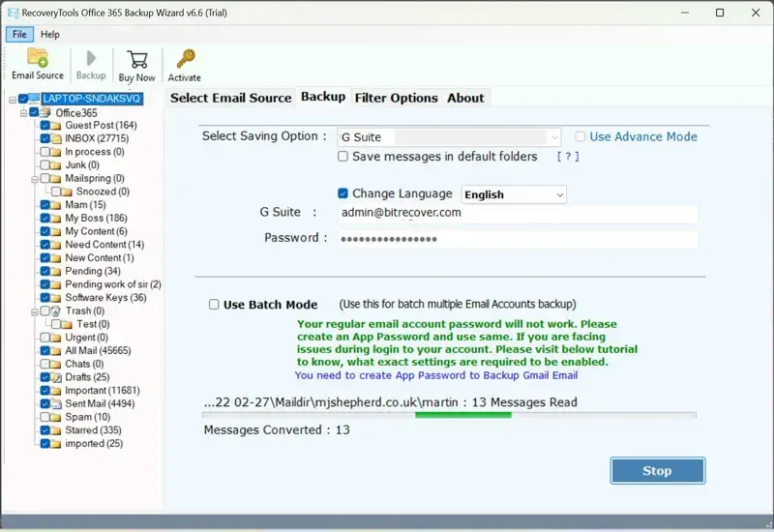This screenshot has height=532, width=774.
Task: Open the App Password tutorial link
Action: pos(436,375)
